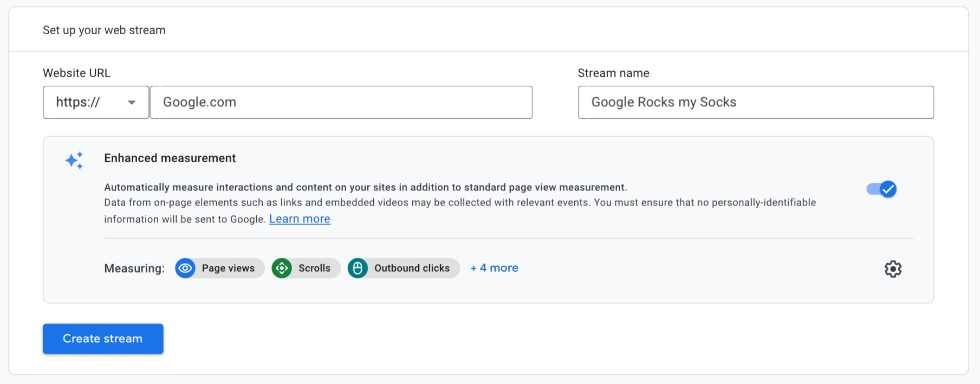Image resolution: width=980 pixels, height=384 pixels.
Task: Click the Website URL label
Action: [x=76, y=73]
